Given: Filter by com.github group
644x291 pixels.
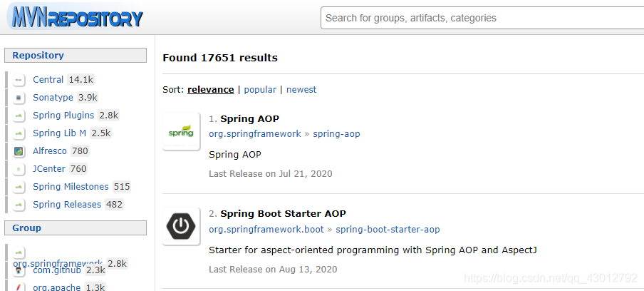Looking at the screenshot, I should (56, 270).
